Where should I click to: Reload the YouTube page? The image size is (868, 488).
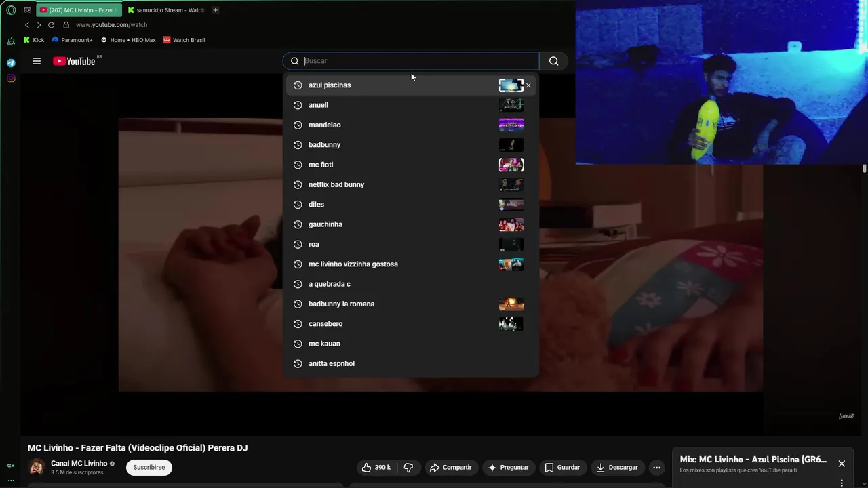pyautogui.click(x=51, y=25)
